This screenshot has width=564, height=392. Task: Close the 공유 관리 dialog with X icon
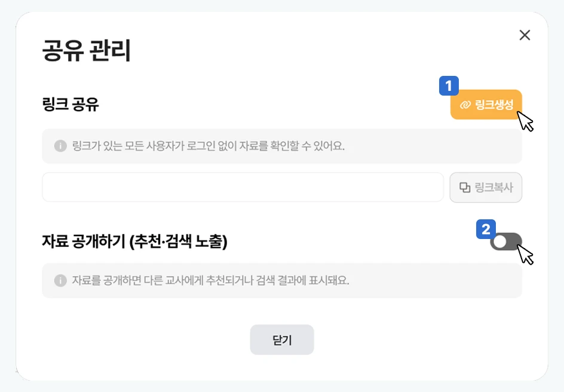525,35
